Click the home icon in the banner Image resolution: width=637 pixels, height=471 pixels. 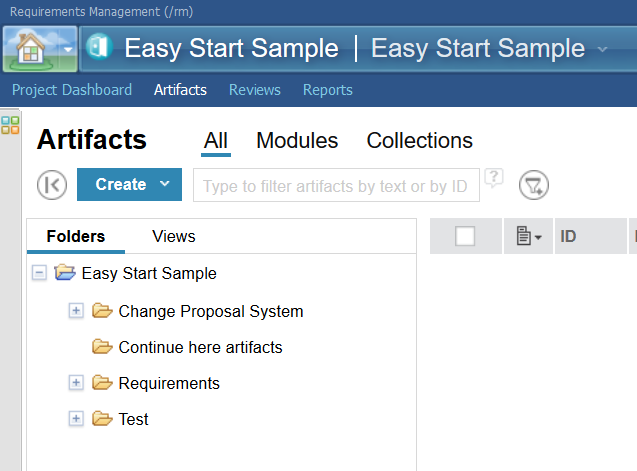point(30,48)
